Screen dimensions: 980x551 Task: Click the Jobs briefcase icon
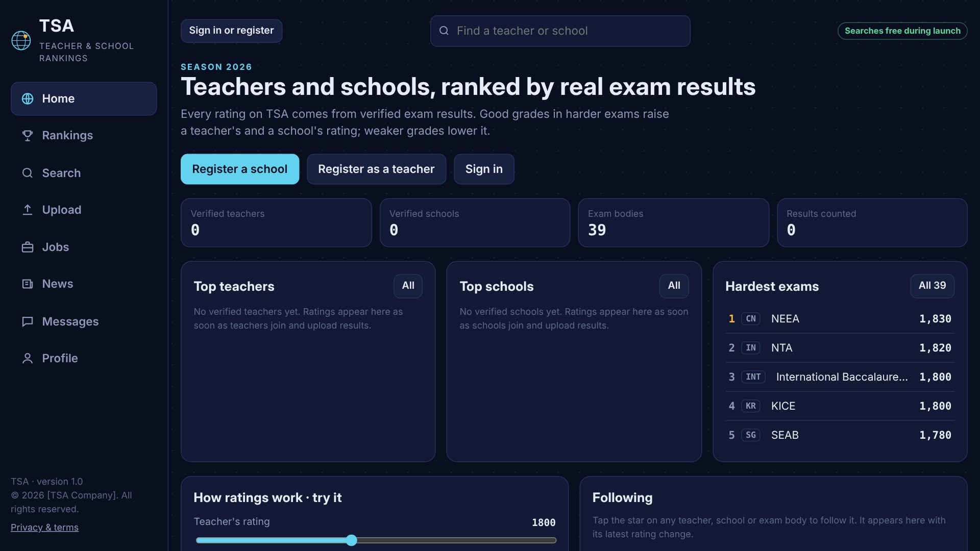[28, 247]
